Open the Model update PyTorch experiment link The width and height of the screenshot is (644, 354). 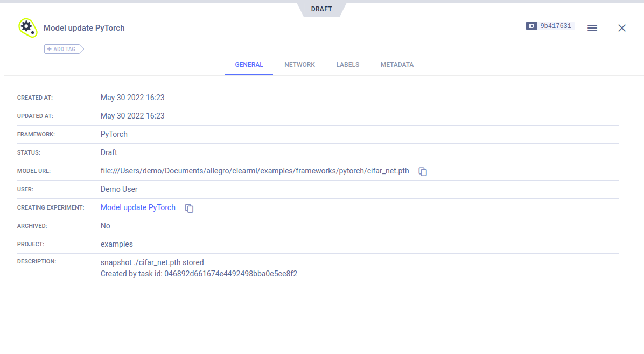[138, 207]
